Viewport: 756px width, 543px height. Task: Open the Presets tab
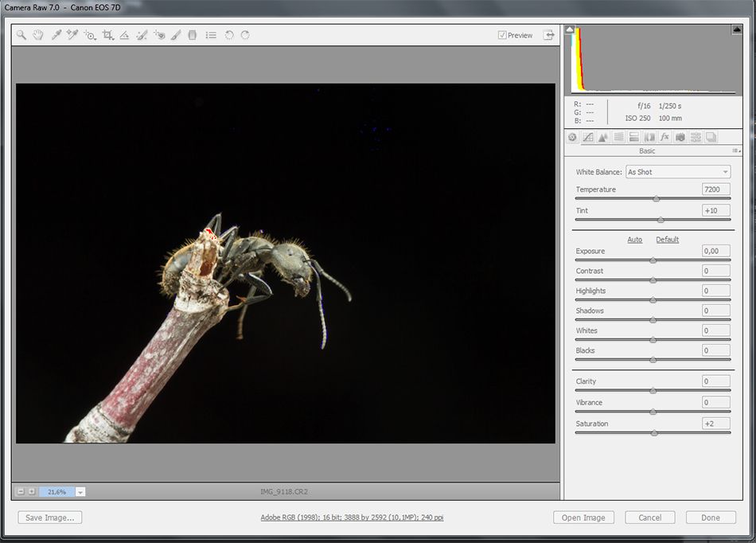click(x=696, y=137)
